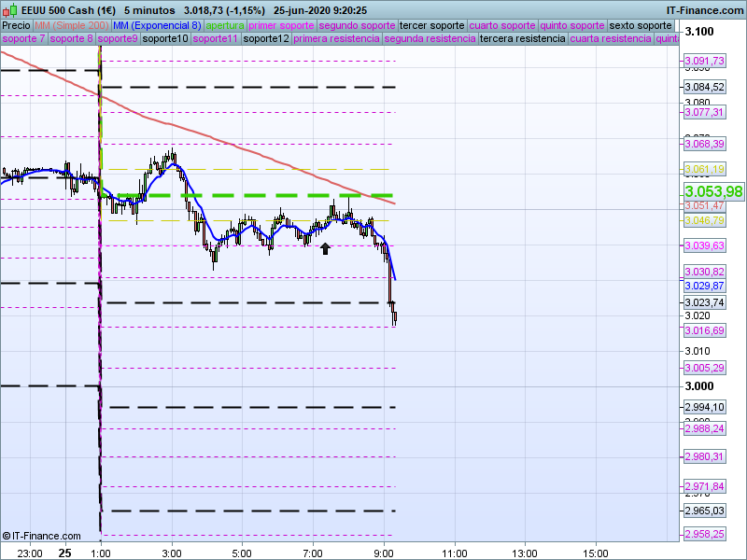Screen dimensions: 747x560
Task: Select the 5 minutos timeframe label
Action: coord(149,10)
